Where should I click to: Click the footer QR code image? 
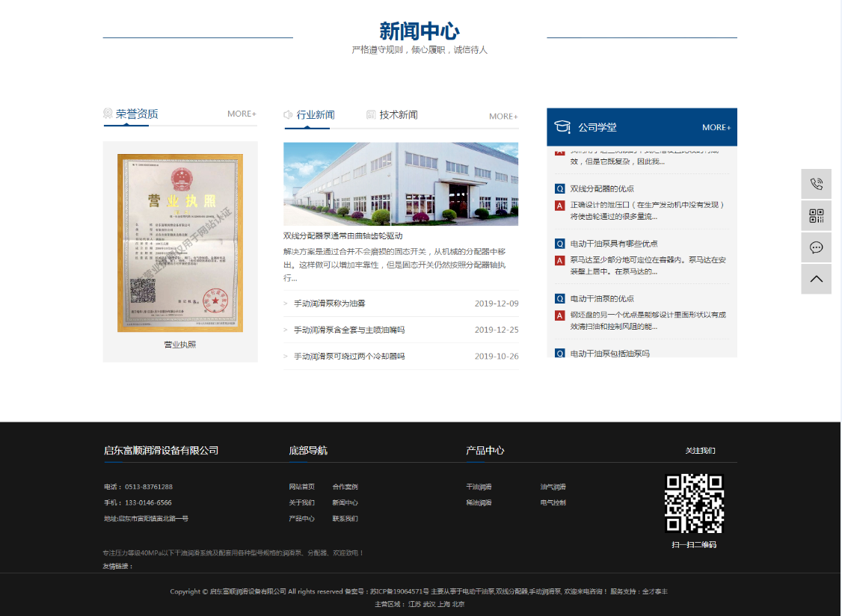(x=694, y=503)
